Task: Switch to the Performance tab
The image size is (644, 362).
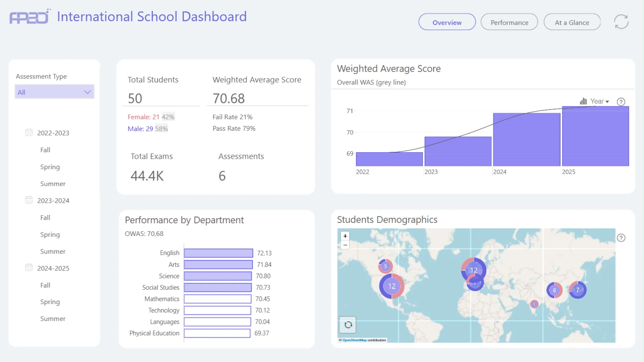Action: (x=509, y=22)
